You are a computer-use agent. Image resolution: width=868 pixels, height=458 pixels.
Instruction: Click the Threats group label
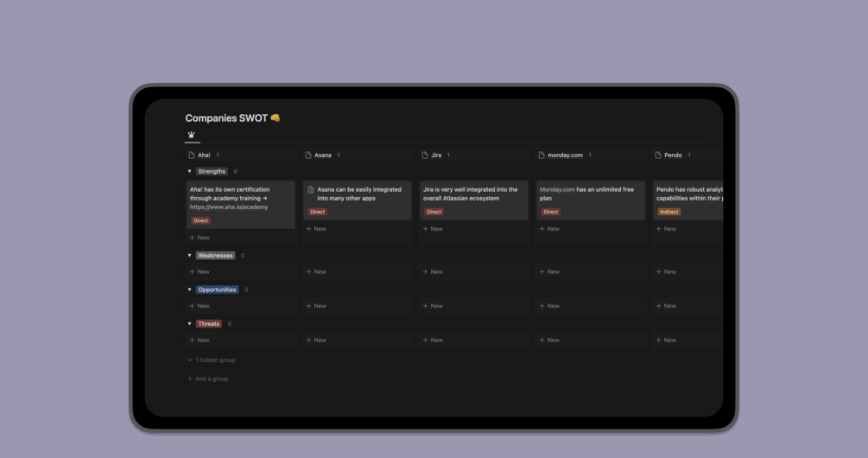tap(209, 324)
